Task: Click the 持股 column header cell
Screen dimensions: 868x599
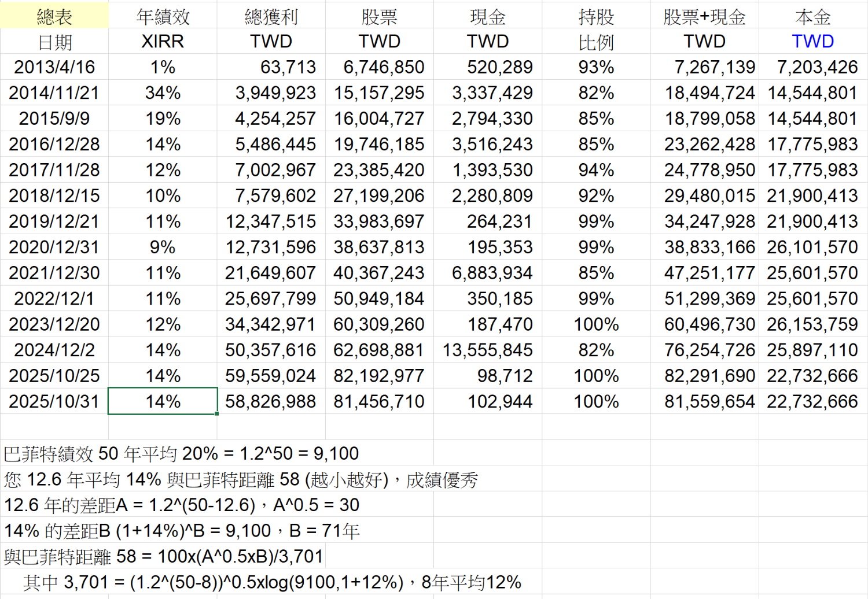Action: [x=596, y=17]
